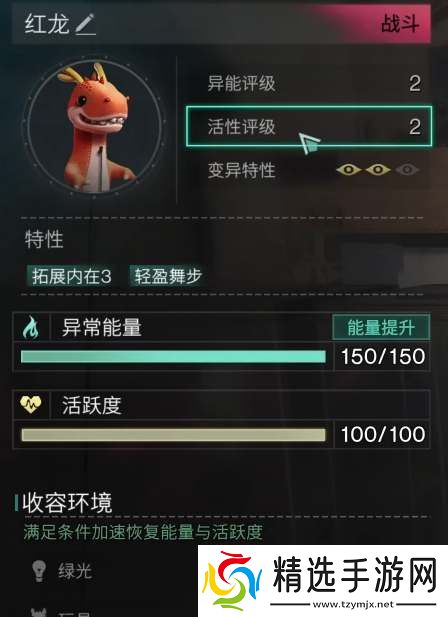448x617 pixels.
Task: Click the pencil rename icon beside 红龙
Action: tap(85, 24)
